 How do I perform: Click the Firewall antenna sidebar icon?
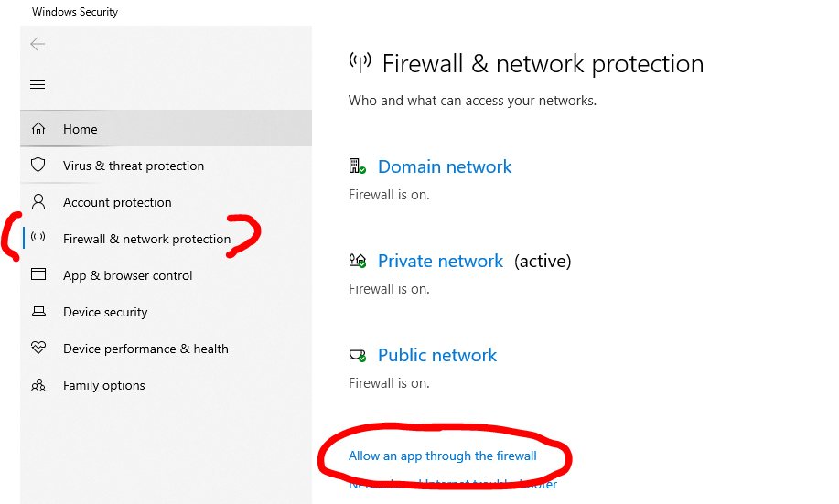click(x=38, y=239)
